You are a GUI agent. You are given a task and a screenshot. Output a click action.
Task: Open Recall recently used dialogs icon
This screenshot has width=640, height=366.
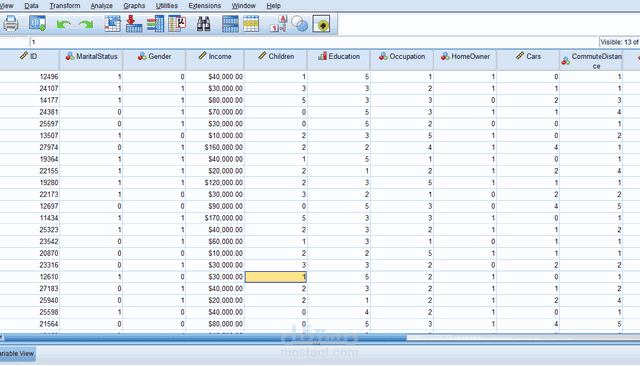point(38,24)
